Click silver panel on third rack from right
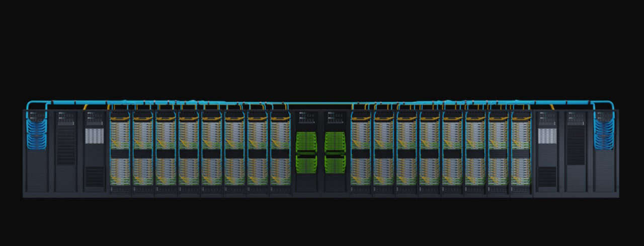644x246 pixels. coord(547,136)
